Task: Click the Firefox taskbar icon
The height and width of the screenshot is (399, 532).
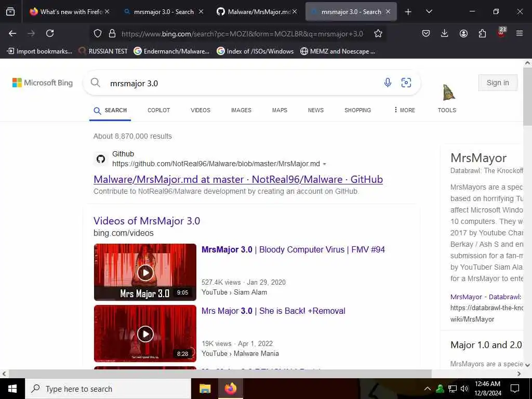Action: tap(231, 389)
